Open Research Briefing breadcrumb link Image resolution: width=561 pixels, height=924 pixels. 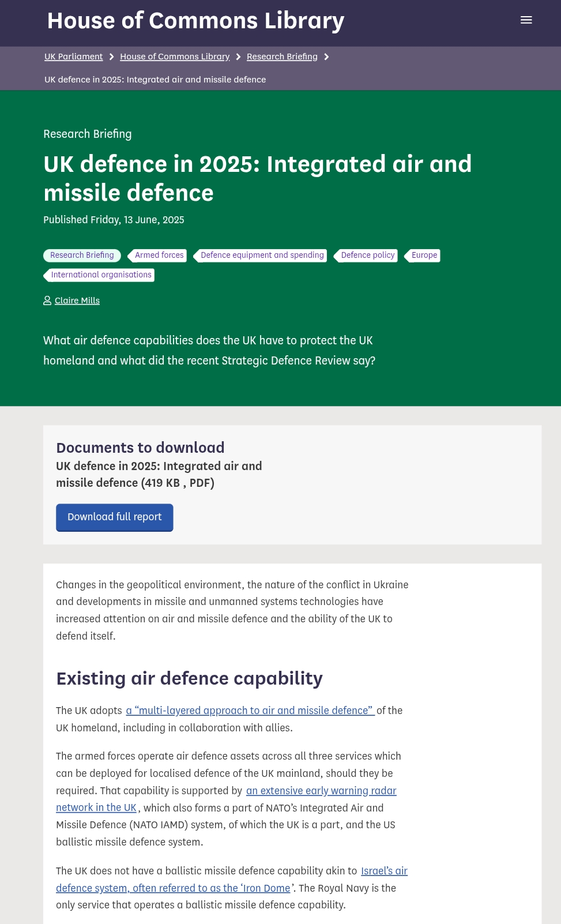(282, 57)
